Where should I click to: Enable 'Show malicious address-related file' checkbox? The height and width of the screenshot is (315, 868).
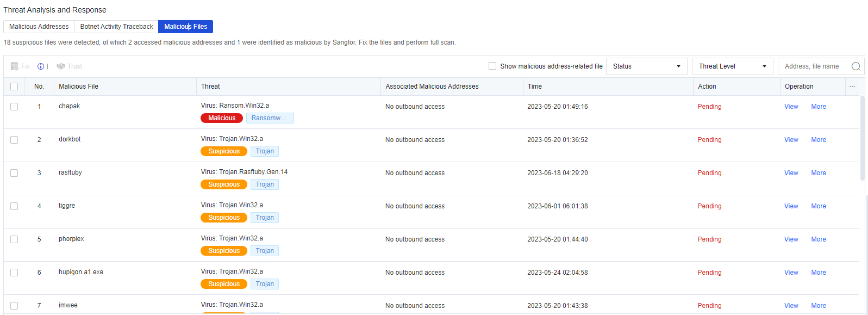click(x=492, y=66)
